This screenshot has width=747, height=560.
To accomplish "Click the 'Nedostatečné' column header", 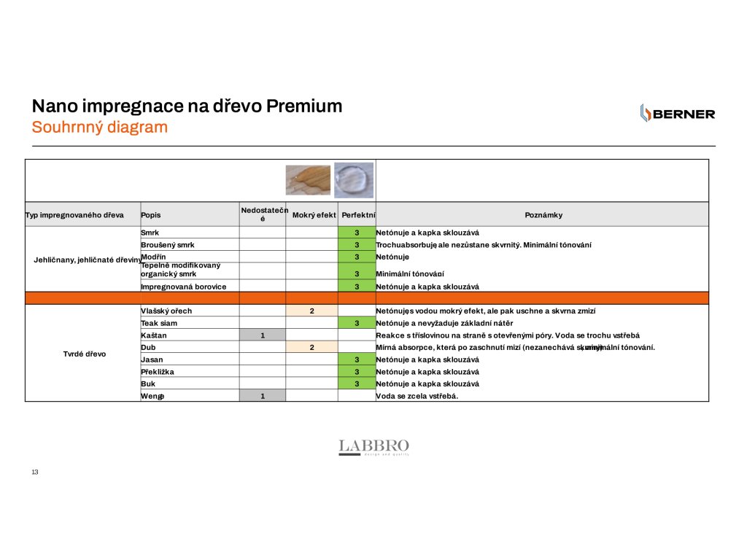I will (x=263, y=214).
